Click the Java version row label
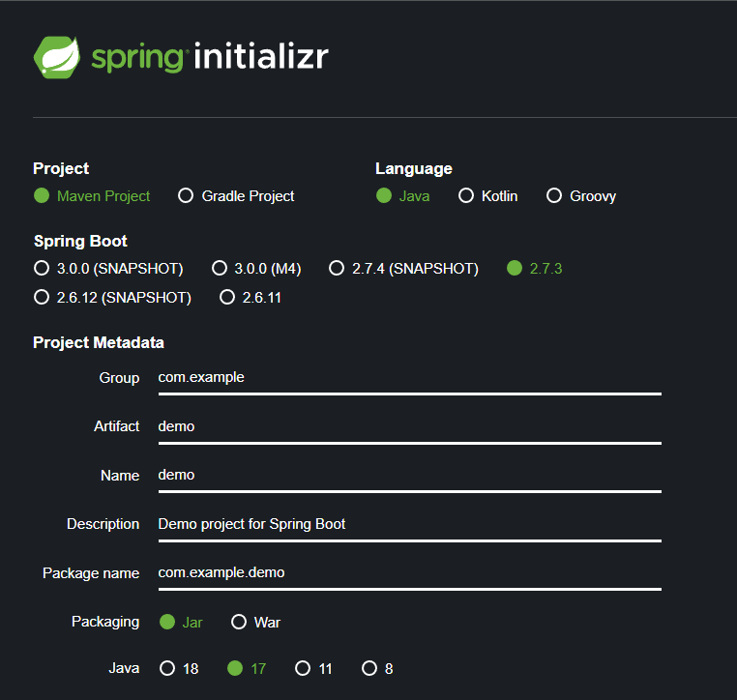This screenshot has height=700, width=737. coord(124,668)
